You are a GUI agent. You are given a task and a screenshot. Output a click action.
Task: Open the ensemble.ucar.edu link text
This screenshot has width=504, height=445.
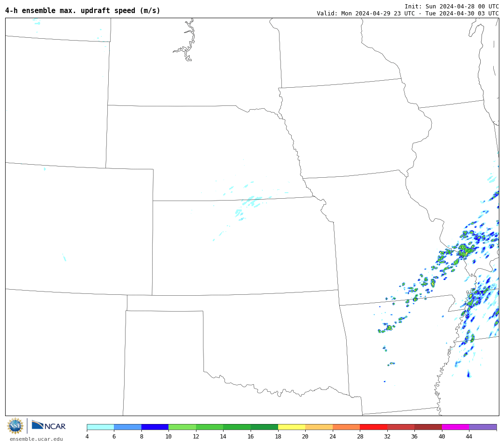[36, 439]
